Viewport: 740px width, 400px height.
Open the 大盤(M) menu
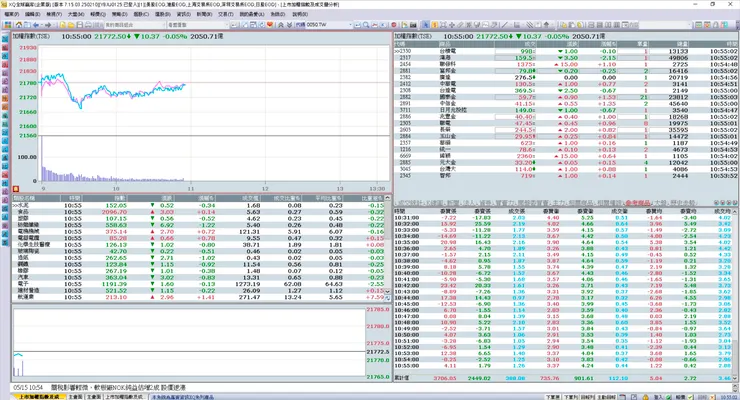(x=76, y=14)
